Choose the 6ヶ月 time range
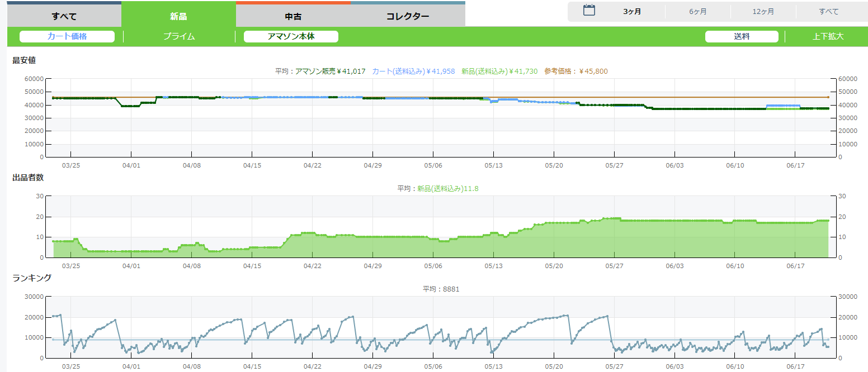Viewport: 868px width, 372px height. [x=697, y=12]
